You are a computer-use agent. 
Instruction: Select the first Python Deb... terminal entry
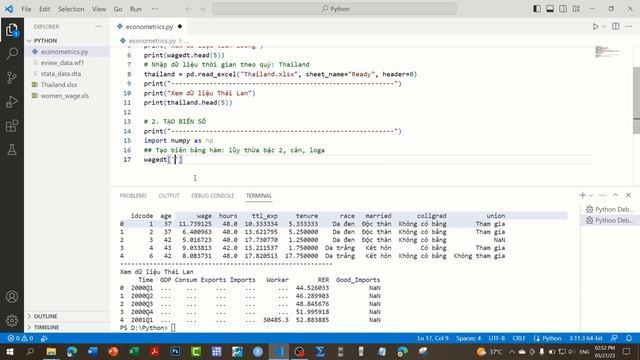tap(609, 209)
